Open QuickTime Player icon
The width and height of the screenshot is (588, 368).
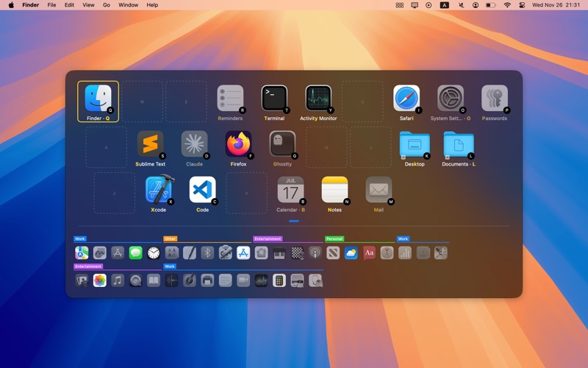(x=136, y=280)
